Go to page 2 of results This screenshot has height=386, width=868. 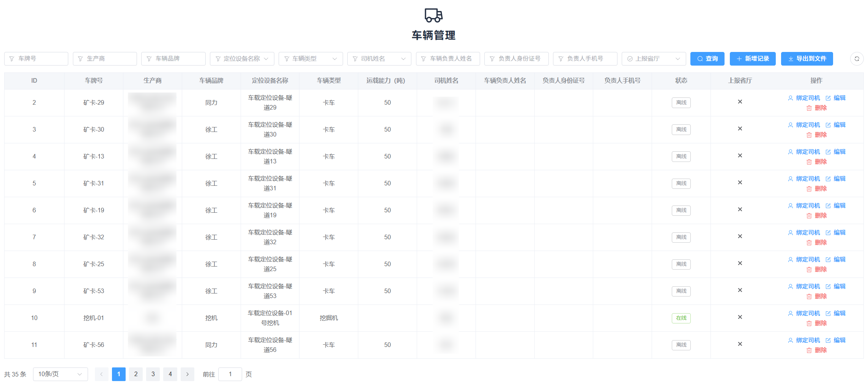pyautogui.click(x=136, y=374)
